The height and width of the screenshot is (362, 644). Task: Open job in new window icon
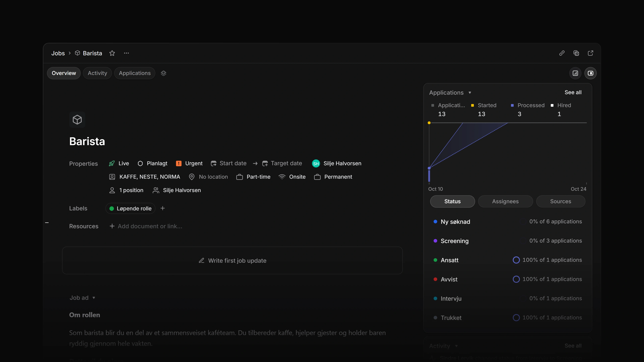coord(591,53)
